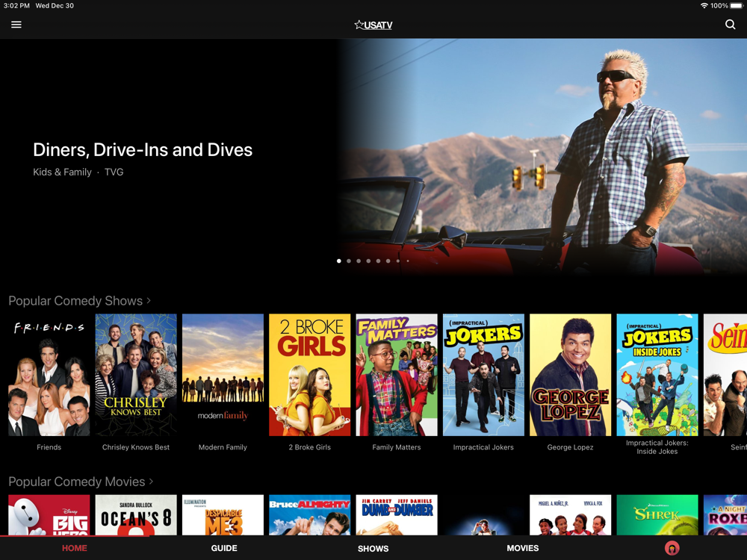Image resolution: width=747 pixels, height=560 pixels.
Task: Click the George Lopez caption
Action: (570, 447)
